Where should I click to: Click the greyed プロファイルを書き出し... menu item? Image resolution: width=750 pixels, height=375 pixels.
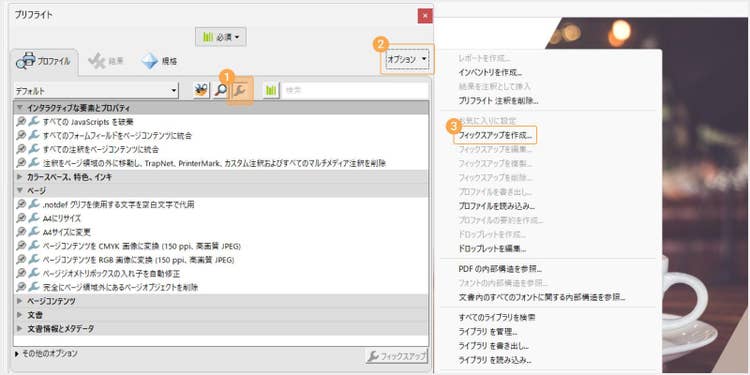(x=496, y=192)
